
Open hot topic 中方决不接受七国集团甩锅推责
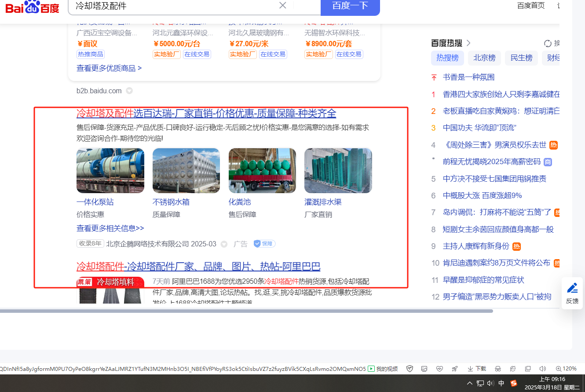pyautogui.click(x=494, y=179)
